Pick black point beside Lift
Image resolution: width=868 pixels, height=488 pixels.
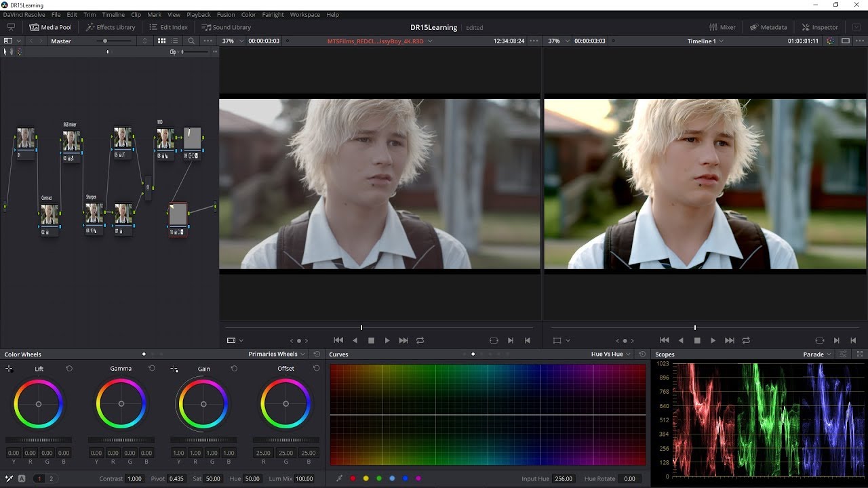pyautogui.click(x=9, y=369)
